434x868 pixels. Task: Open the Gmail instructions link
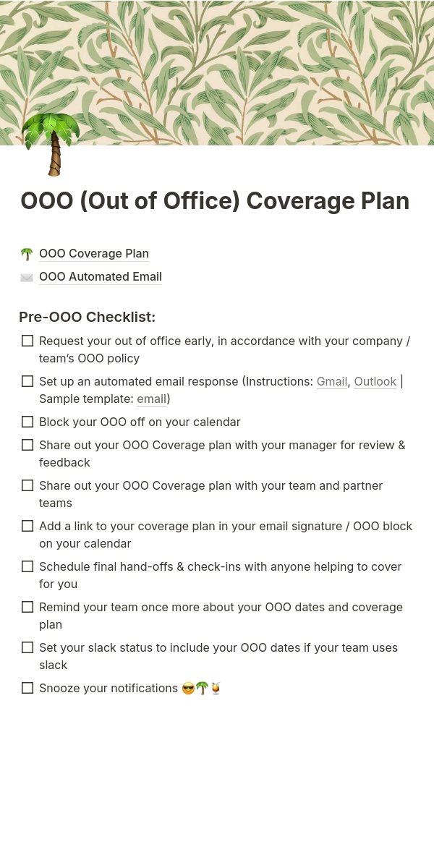(332, 381)
